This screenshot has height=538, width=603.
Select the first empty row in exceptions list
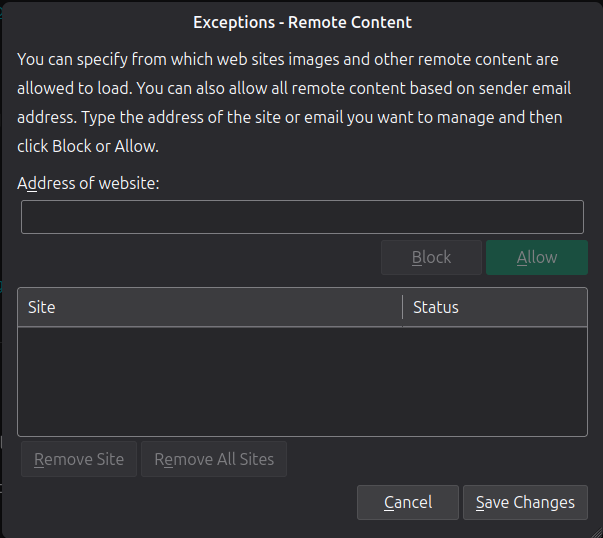click(x=301, y=339)
